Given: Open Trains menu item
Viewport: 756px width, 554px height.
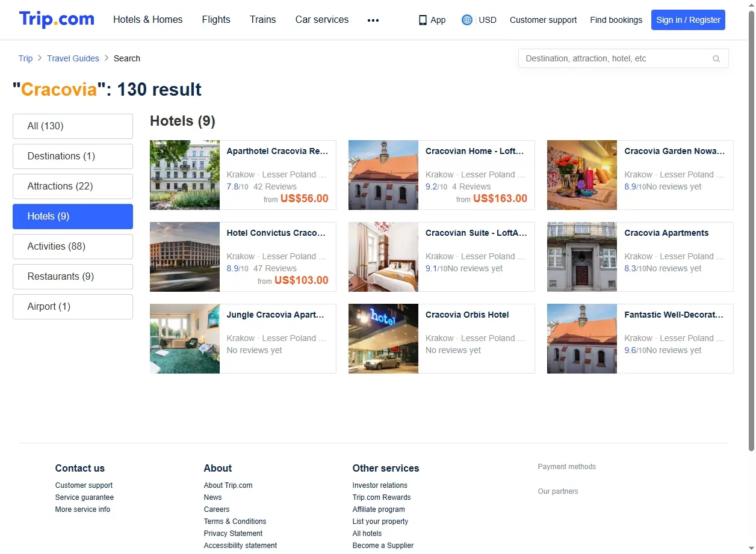Looking at the screenshot, I should pos(263,19).
